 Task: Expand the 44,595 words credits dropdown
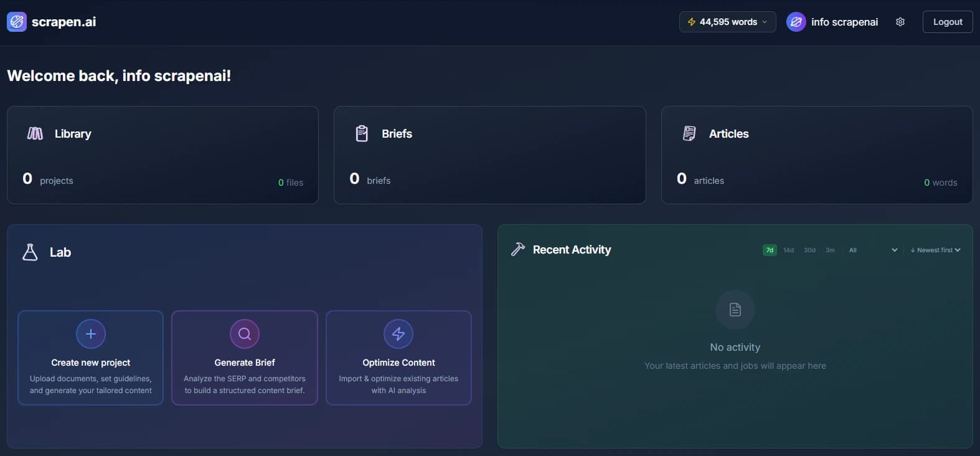point(728,22)
